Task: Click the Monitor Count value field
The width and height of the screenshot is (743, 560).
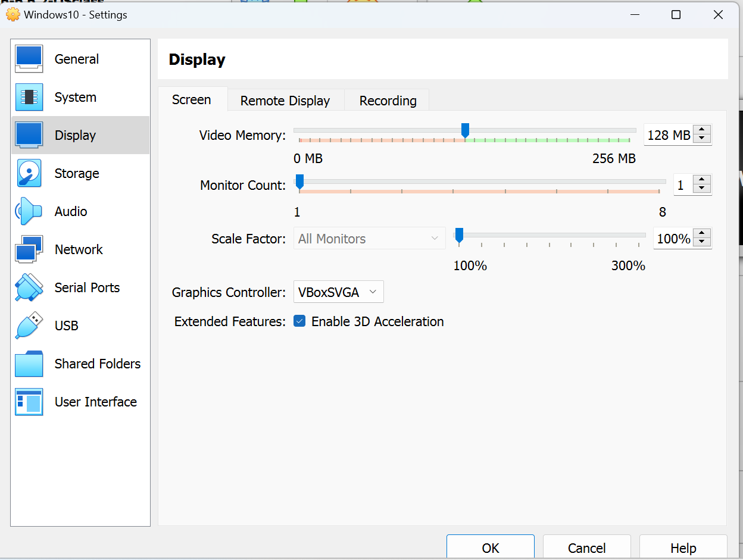Action: click(x=684, y=185)
